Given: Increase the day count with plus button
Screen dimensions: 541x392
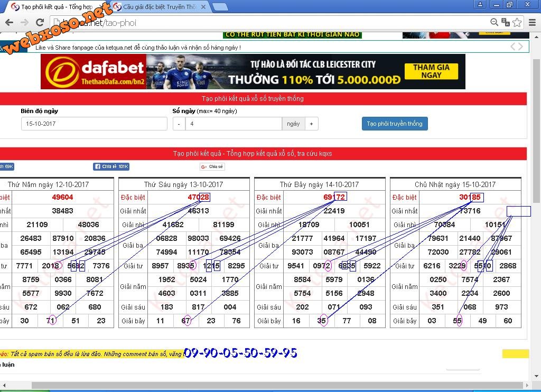Looking at the screenshot, I should coord(311,124).
